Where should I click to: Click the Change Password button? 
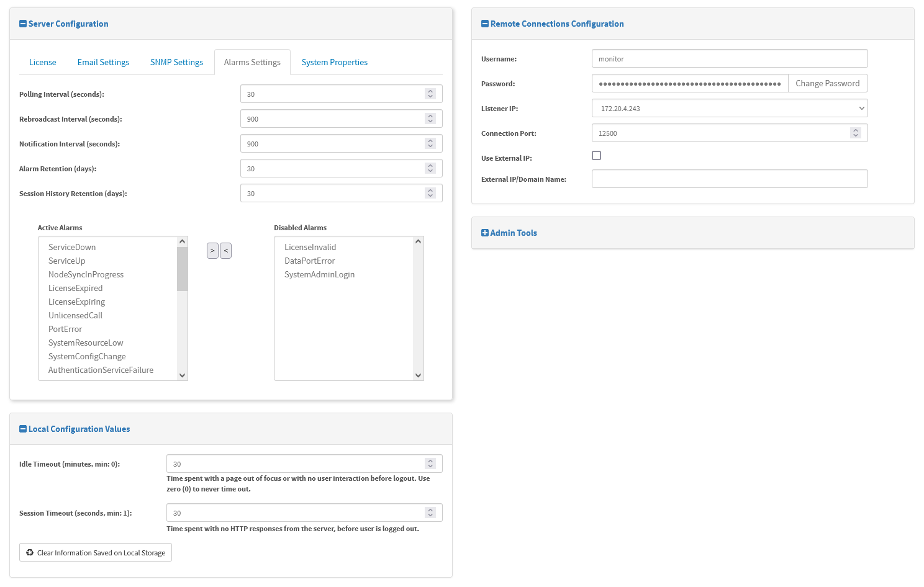pyautogui.click(x=827, y=84)
